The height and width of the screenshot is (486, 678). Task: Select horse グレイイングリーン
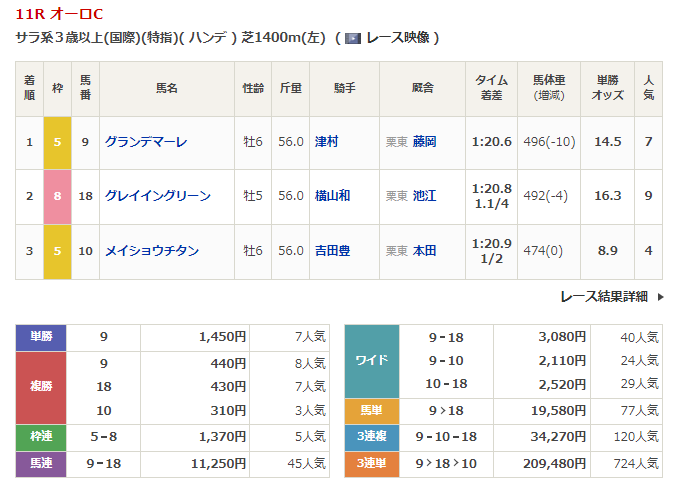(157, 196)
